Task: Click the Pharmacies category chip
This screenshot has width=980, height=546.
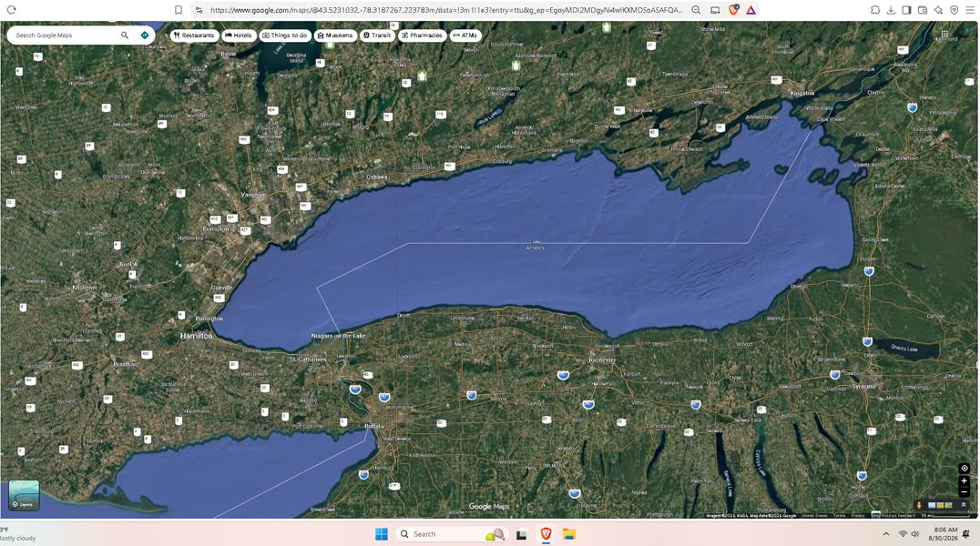Action: coord(422,35)
